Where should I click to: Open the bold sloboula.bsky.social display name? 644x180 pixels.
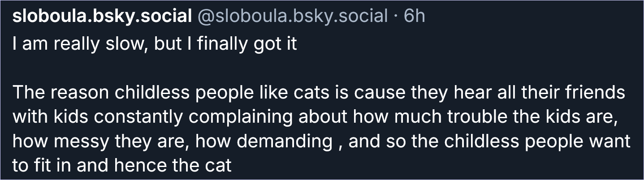coord(102,17)
